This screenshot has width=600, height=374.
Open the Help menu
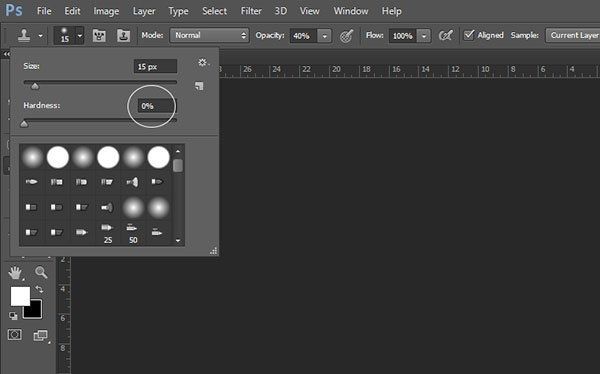391,11
